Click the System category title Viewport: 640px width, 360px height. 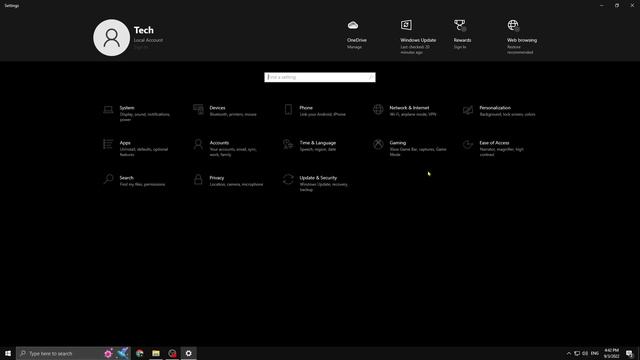127,108
